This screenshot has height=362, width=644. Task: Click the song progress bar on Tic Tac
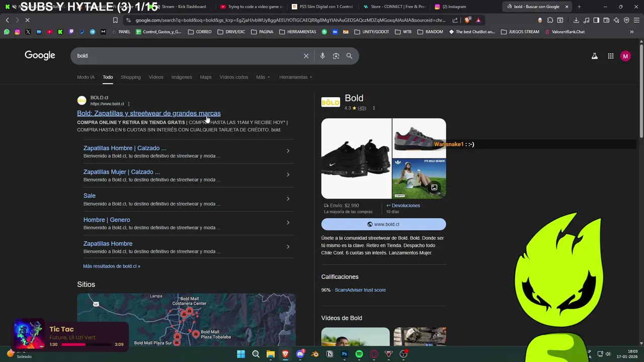pos(87,344)
